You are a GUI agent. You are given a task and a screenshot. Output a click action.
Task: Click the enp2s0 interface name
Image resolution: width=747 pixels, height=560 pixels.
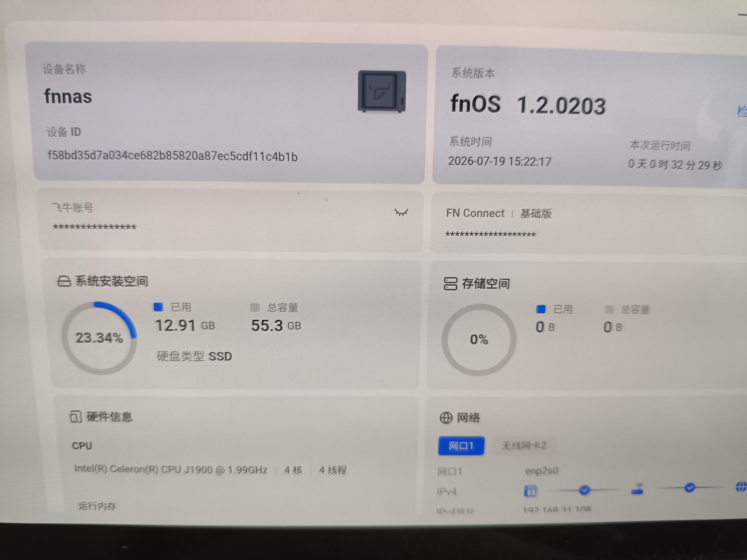point(541,471)
